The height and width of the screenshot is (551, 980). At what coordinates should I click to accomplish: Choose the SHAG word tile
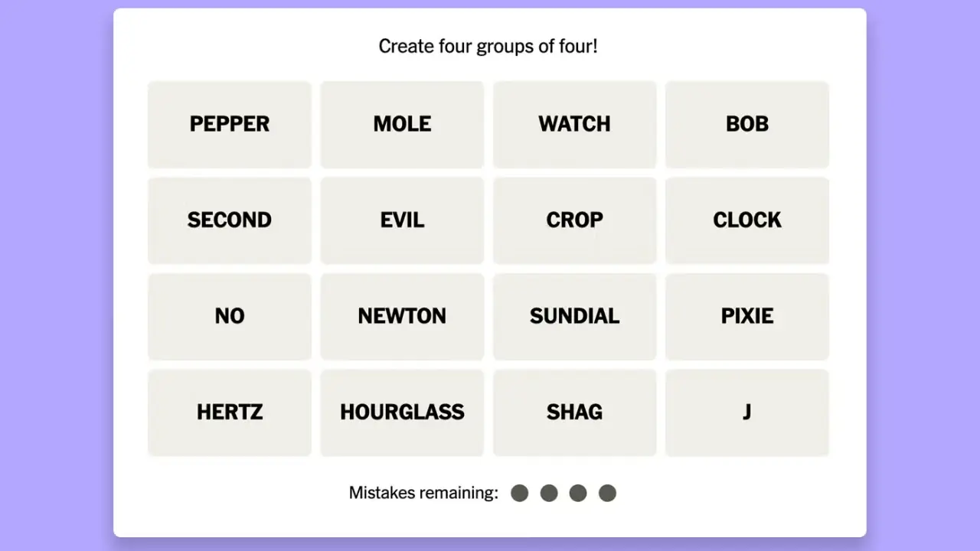[x=574, y=412]
